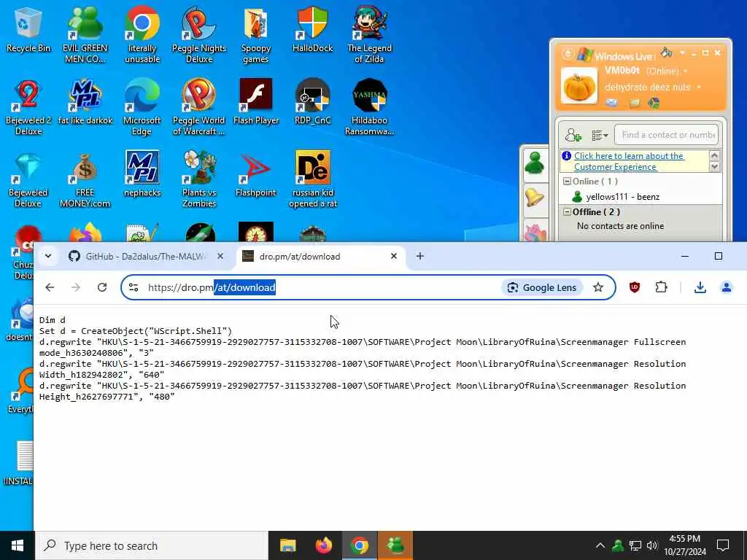The image size is (747, 560).
Task: Open EVIL GREEN MEN CO desktop shortcut
Action: pos(85,35)
